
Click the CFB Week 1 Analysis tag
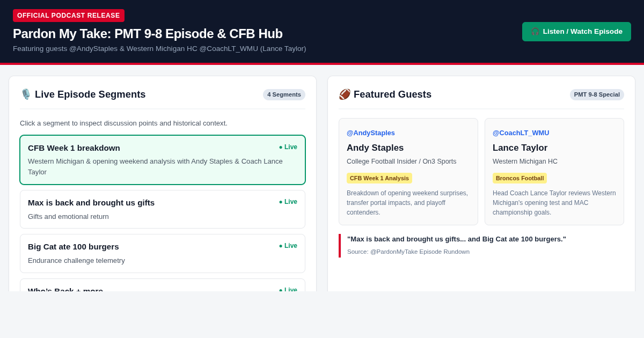coord(379,178)
